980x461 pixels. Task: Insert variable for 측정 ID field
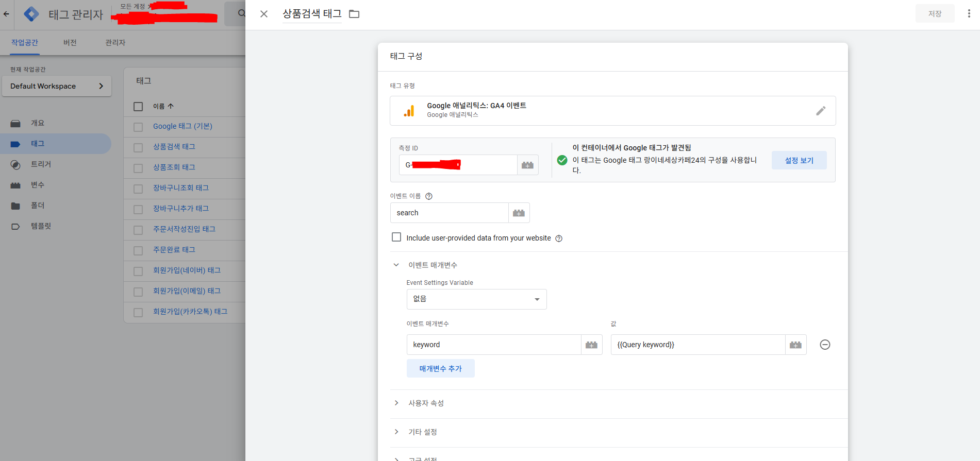click(x=527, y=165)
